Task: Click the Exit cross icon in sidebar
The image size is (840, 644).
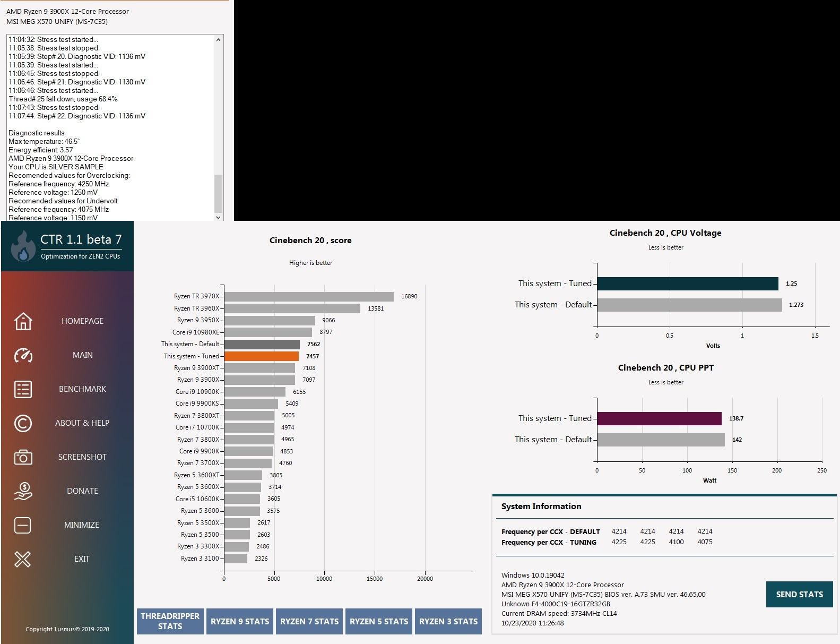Action: pyautogui.click(x=23, y=559)
